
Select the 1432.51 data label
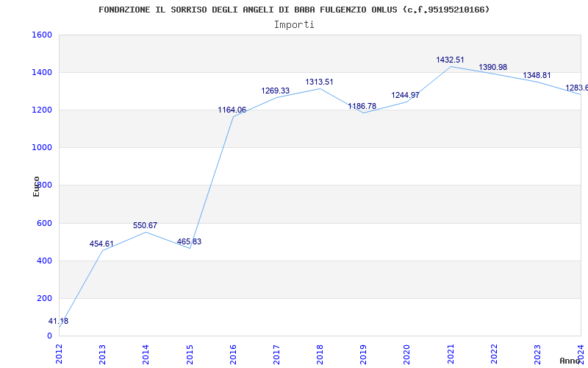pyautogui.click(x=450, y=60)
